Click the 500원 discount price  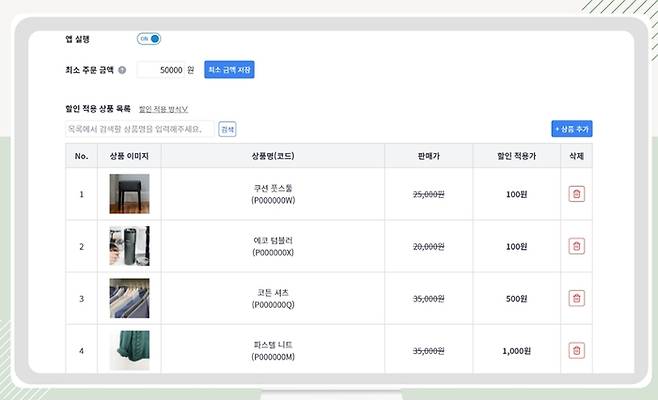[x=517, y=299]
